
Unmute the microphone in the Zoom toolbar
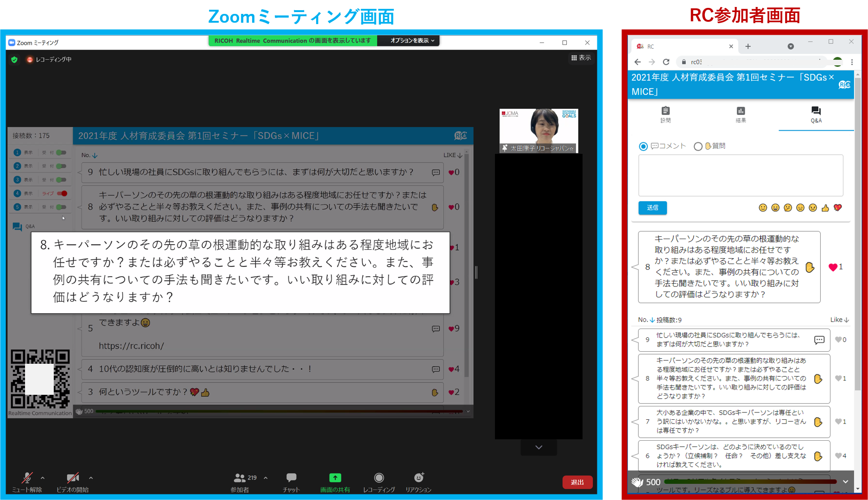point(26,481)
